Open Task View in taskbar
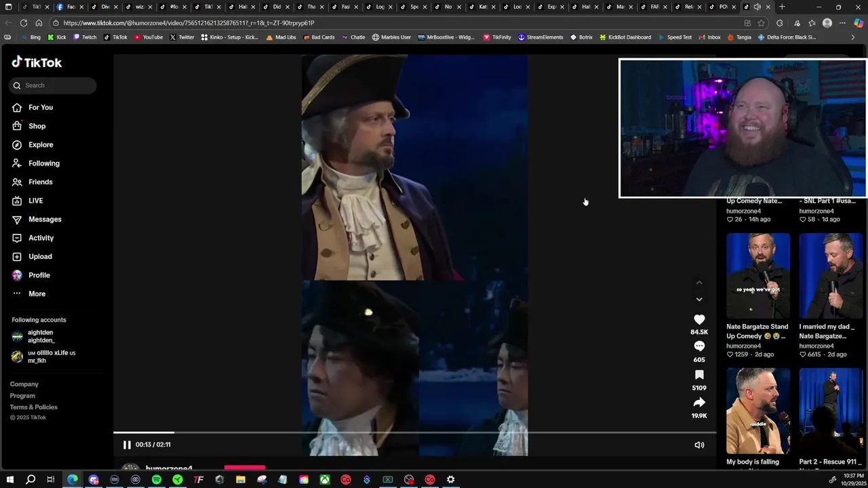 tap(51, 480)
